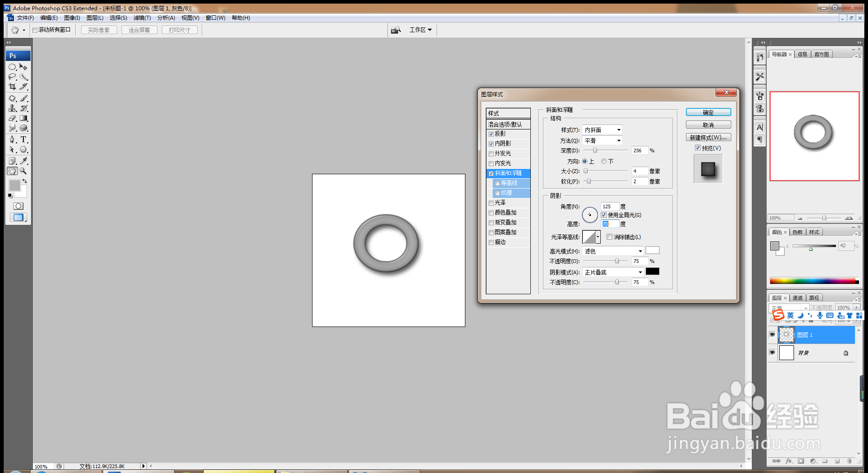
Task: Open the 图层(L) menu
Action: pos(95,18)
